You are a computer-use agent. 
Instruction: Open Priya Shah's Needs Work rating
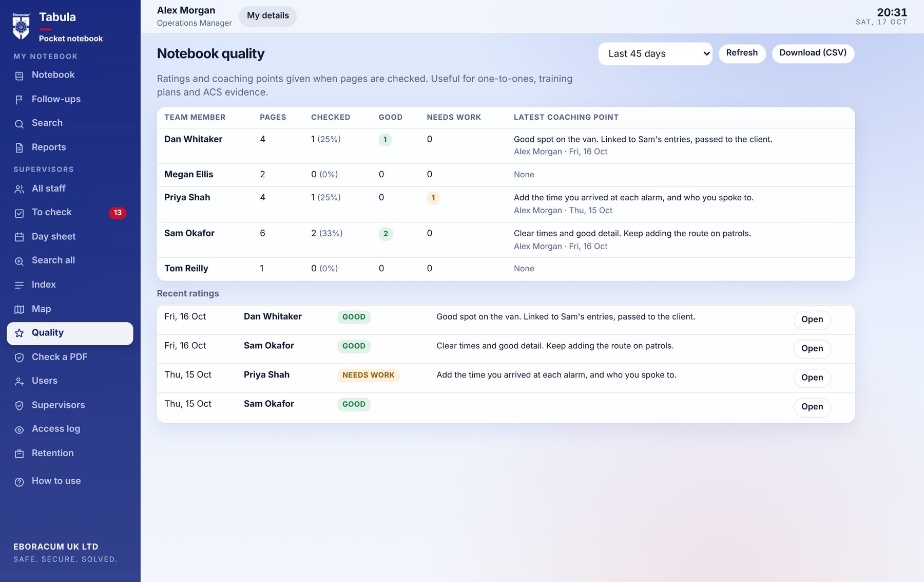812,378
